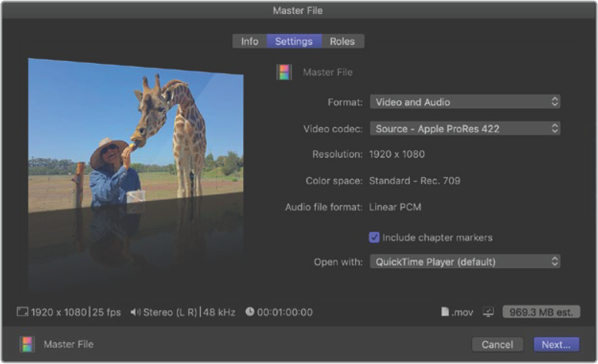This screenshot has height=364, width=598.
Task: Click the Master File filmstrip icon above Format
Action: (284, 72)
